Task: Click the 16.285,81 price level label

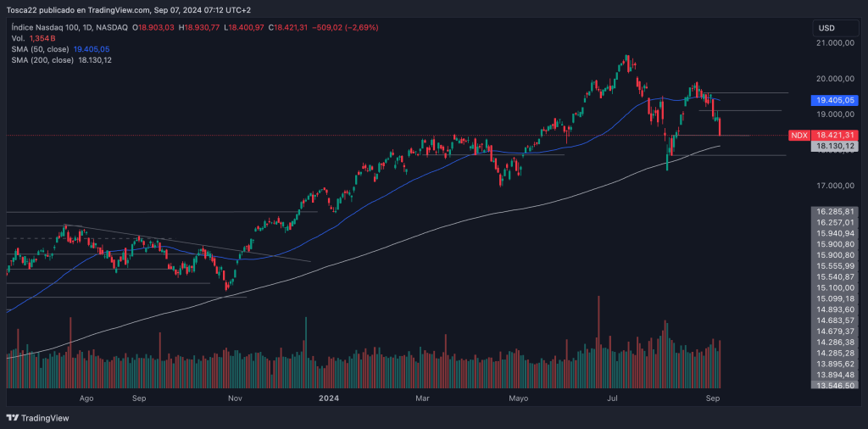Action: (x=834, y=211)
